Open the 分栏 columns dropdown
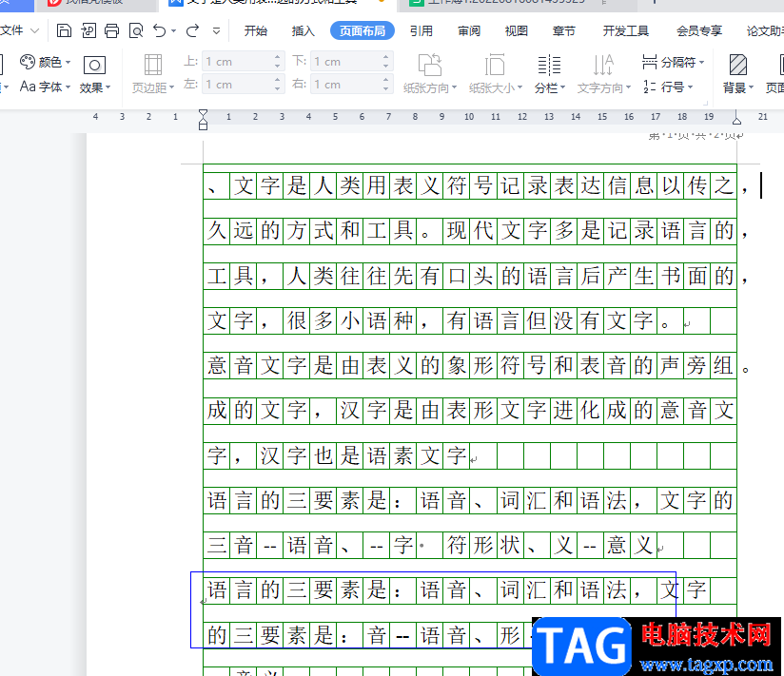 pos(550,75)
